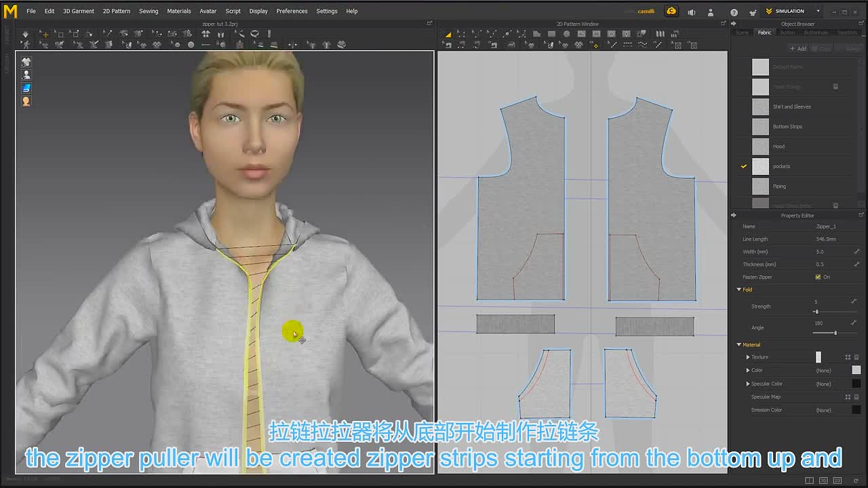Switch to the Button tab in Object Browser
This screenshot has height=488, width=868.
tap(787, 33)
